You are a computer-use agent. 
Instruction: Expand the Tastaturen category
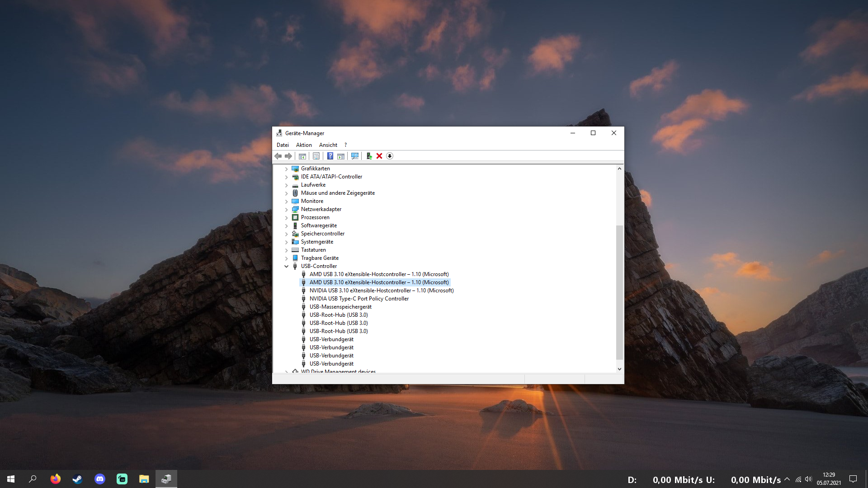pyautogui.click(x=286, y=250)
